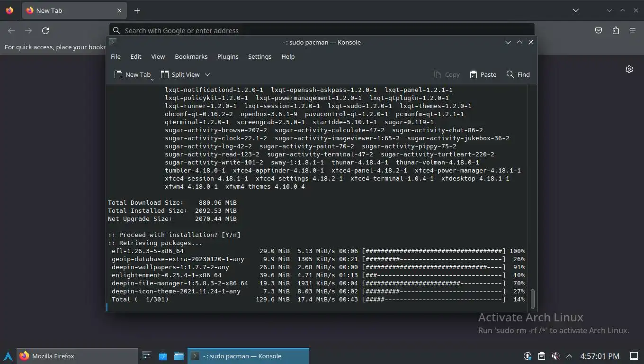This screenshot has width=644, height=364.
Task: Select the Konsole task in the taskbar
Action: tap(249, 356)
